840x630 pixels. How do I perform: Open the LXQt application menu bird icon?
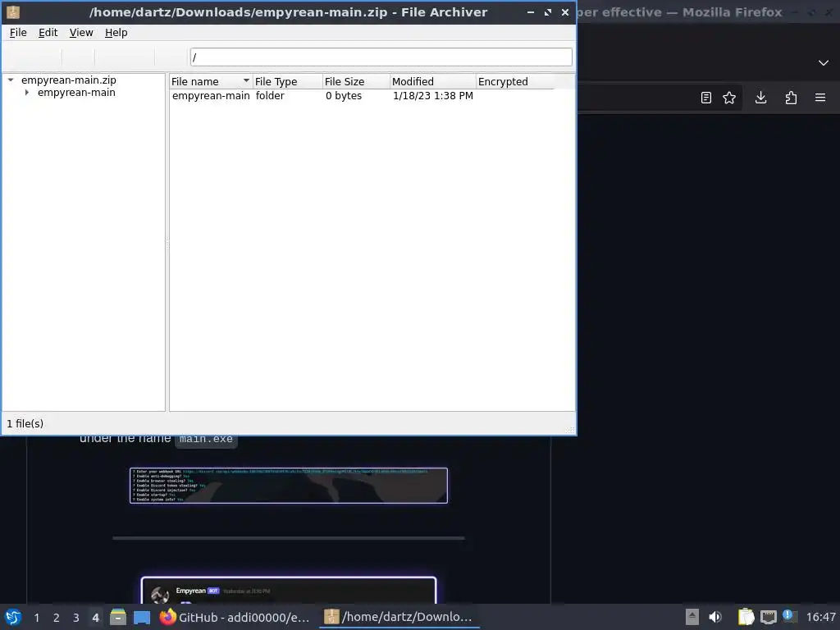coord(13,617)
